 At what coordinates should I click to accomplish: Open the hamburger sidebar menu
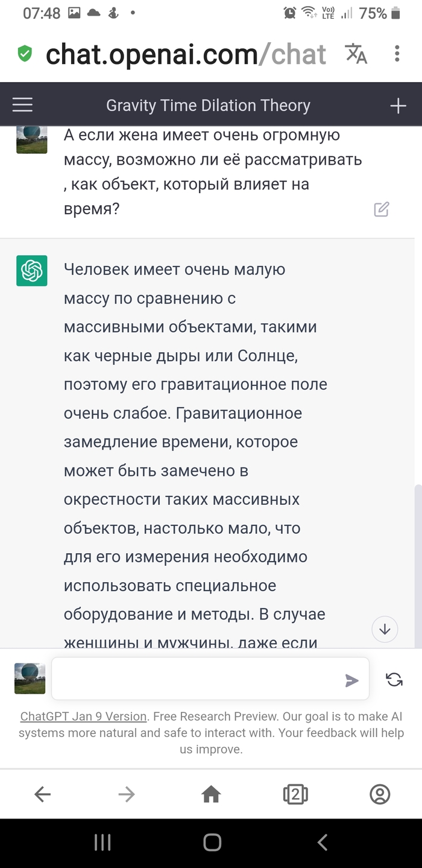(x=23, y=106)
